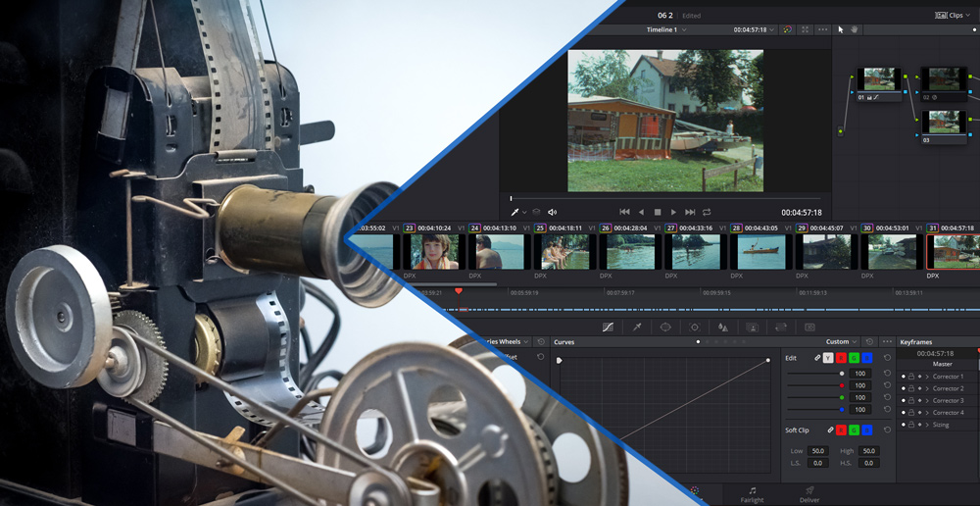Image resolution: width=980 pixels, height=506 pixels.
Task: Open the Blur palette droplet icon
Action: coord(723,328)
